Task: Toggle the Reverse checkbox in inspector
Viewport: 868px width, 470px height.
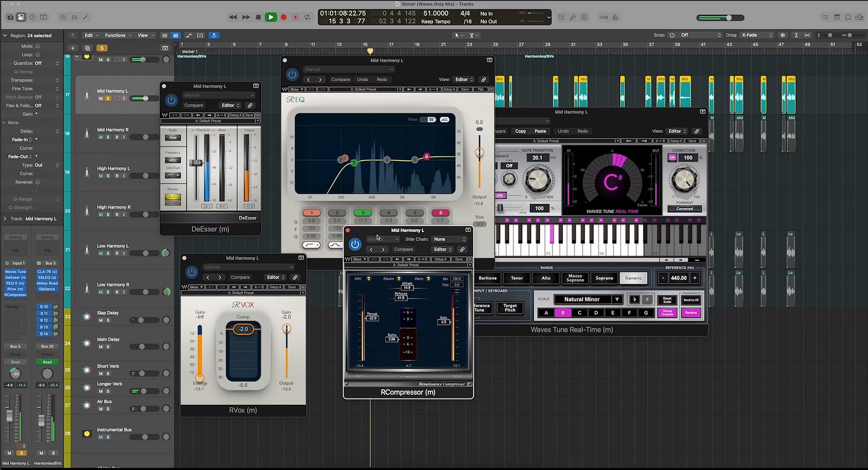Action: tap(38, 182)
